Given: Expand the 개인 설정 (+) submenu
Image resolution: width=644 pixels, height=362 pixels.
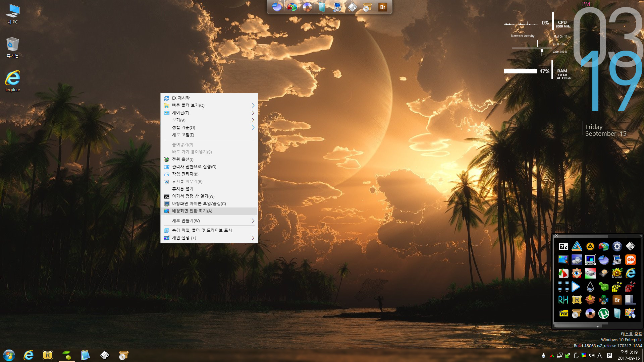Looking at the screenshot, I should [x=209, y=238].
